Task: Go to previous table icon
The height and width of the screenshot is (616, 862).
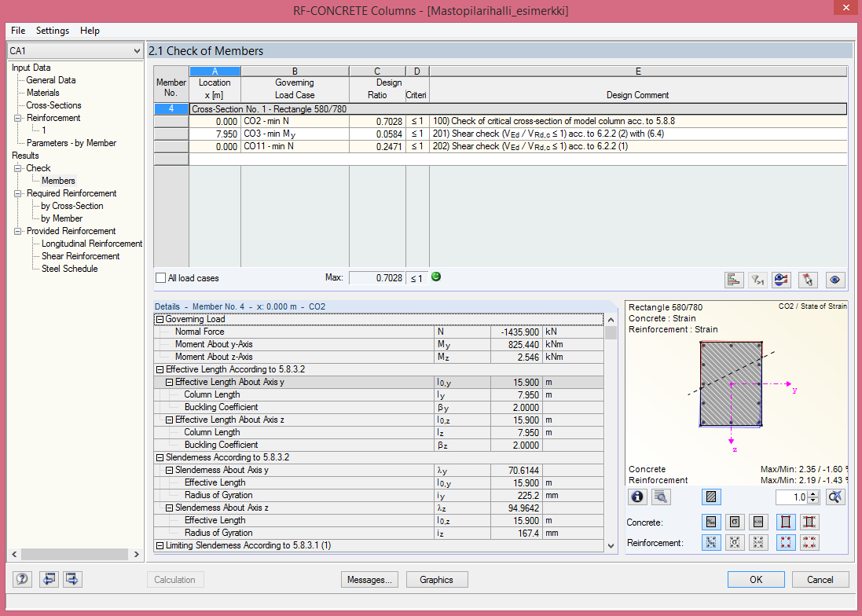Action: pyautogui.click(x=49, y=579)
